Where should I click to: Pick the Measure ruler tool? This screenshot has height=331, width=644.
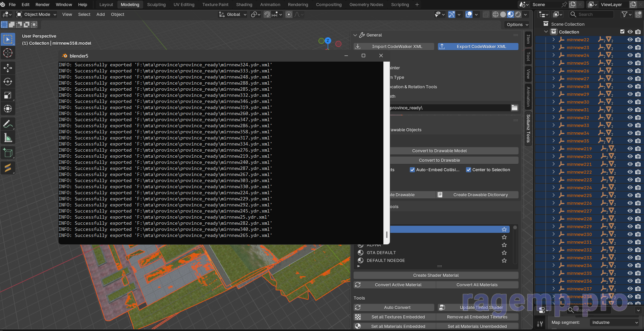tap(8, 138)
